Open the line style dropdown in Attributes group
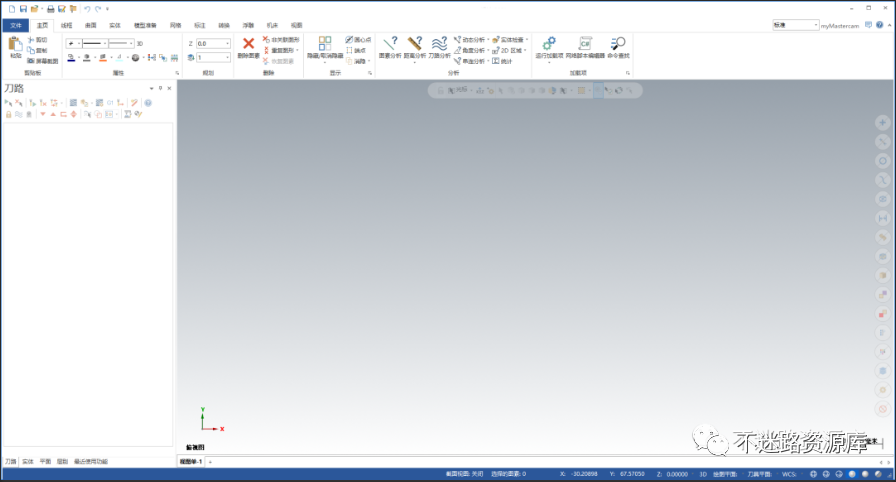The height and width of the screenshot is (482, 896). point(105,43)
